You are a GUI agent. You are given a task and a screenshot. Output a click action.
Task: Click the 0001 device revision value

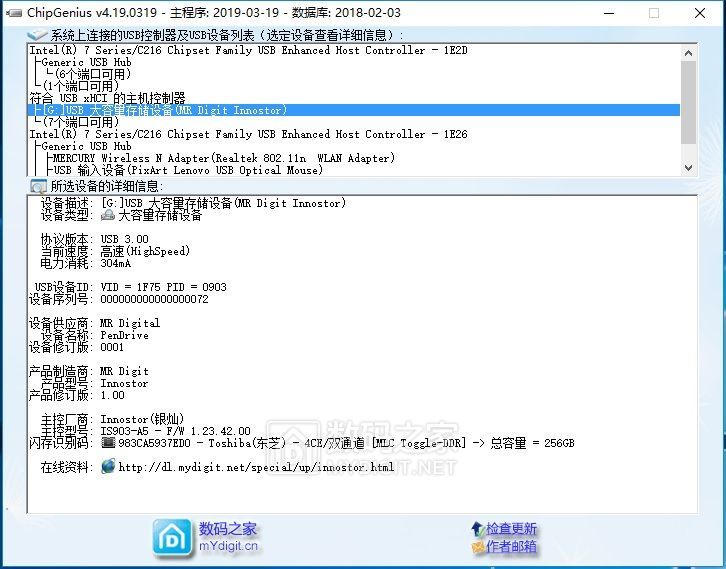tap(112, 347)
